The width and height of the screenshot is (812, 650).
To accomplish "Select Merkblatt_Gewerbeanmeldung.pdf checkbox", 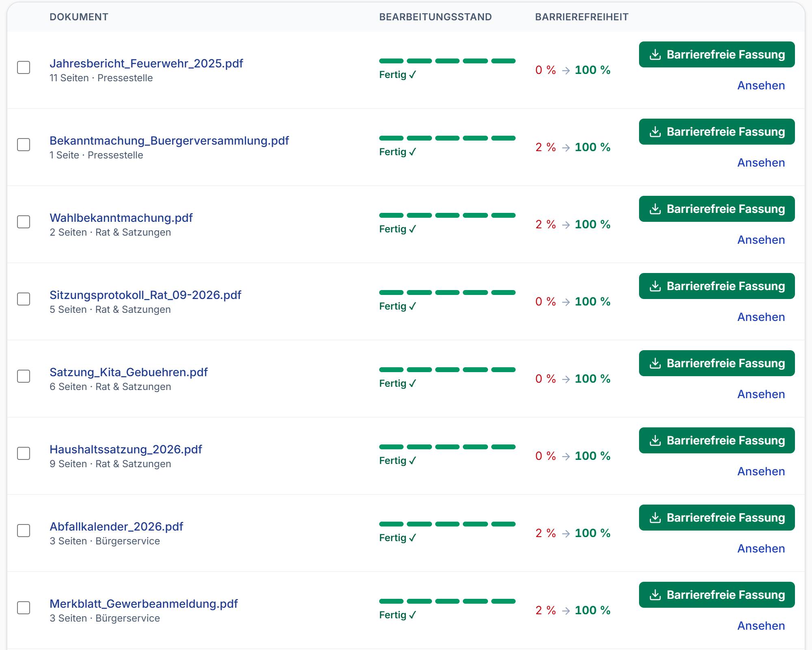I will [24, 608].
